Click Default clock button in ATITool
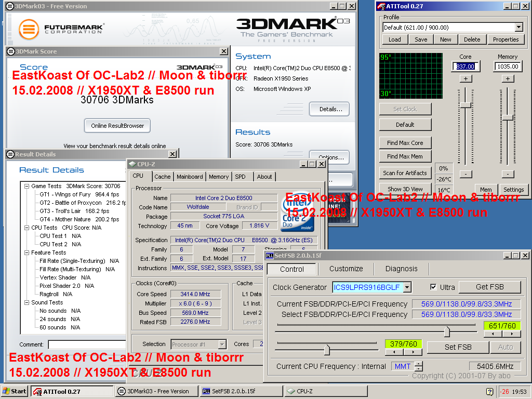The height and width of the screenshot is (399, 532). coord(405,125)
